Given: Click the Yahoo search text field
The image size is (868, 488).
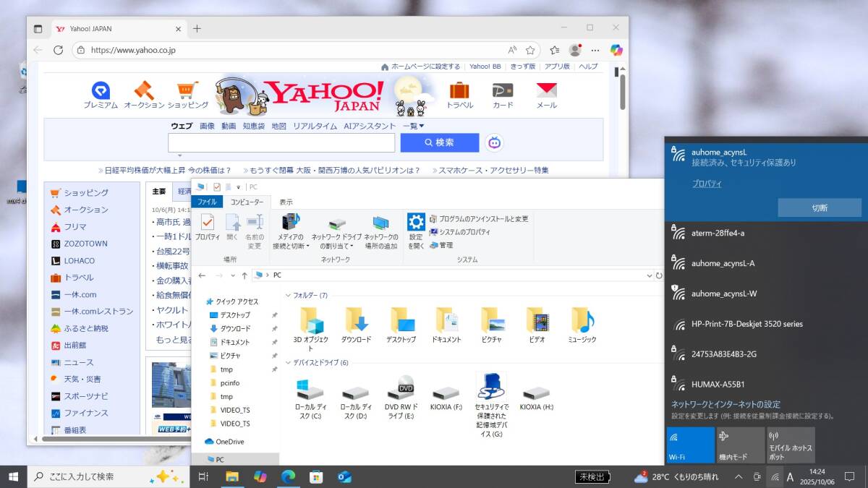Looking at the screenshot, I should click(281, 142).
